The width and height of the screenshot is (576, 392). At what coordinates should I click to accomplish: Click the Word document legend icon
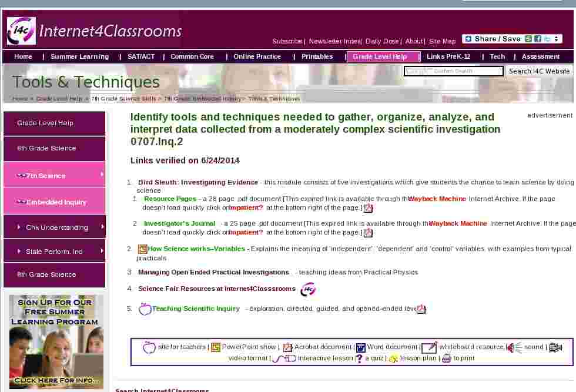pyautogui.click(x=361, y=347)
